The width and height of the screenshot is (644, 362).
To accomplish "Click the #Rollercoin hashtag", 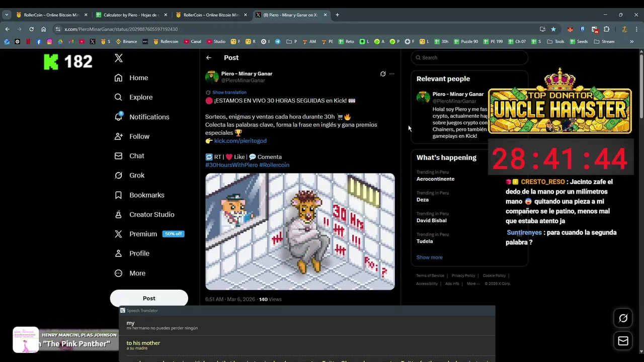I will tap(274, 165).
